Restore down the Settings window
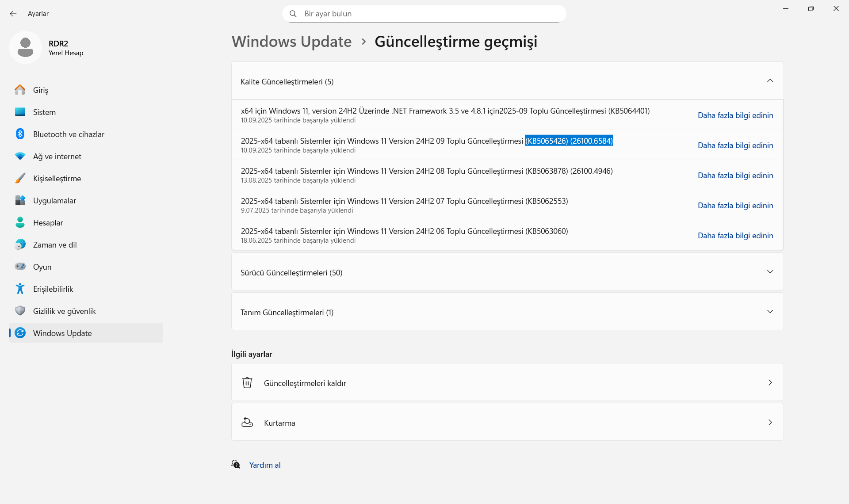This screenshot has width=849, height=504. click(811, 8)
